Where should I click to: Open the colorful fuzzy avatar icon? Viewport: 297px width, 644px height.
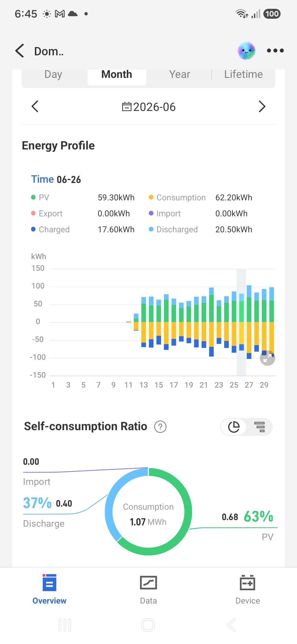[x=246, y=51]
